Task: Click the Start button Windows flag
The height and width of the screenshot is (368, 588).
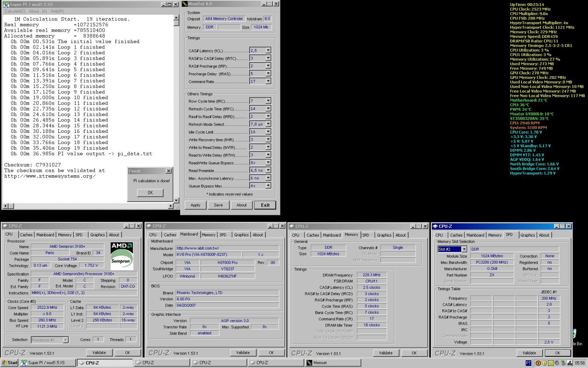Action: (x=4, y=362)
